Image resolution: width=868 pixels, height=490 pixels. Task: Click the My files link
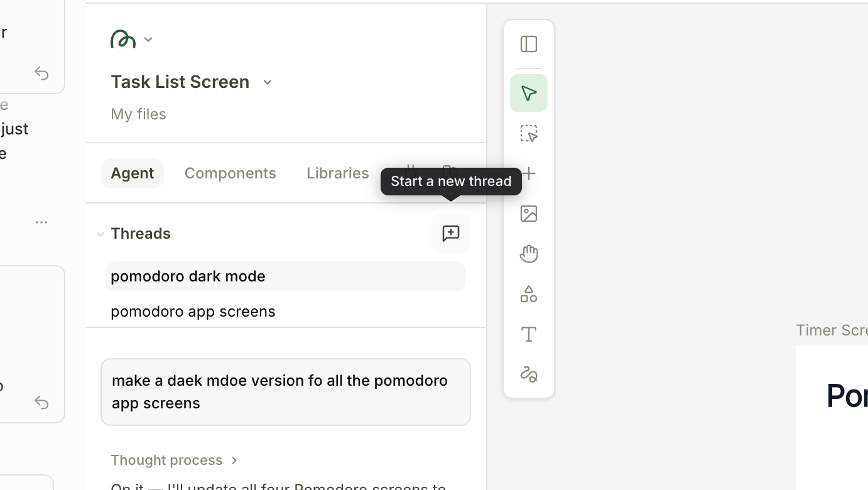[x=138, y=114]
